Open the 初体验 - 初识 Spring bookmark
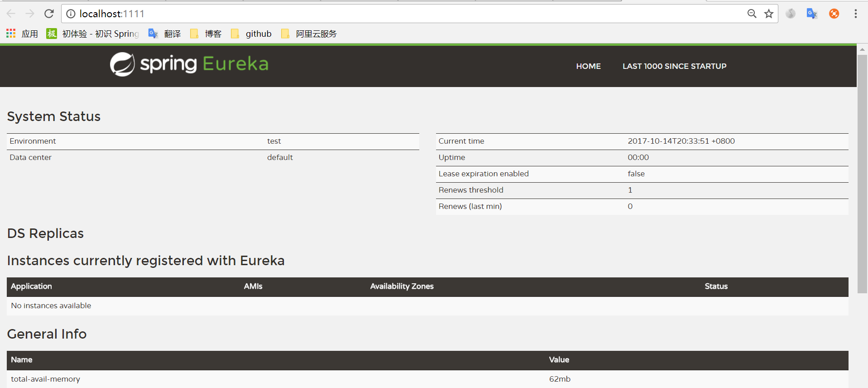 (93, 34)
